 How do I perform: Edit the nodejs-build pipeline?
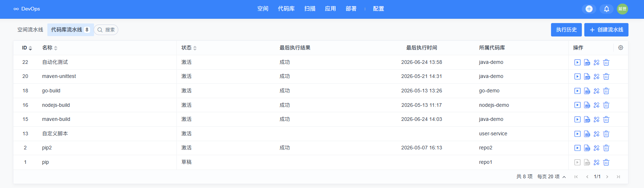597,105
